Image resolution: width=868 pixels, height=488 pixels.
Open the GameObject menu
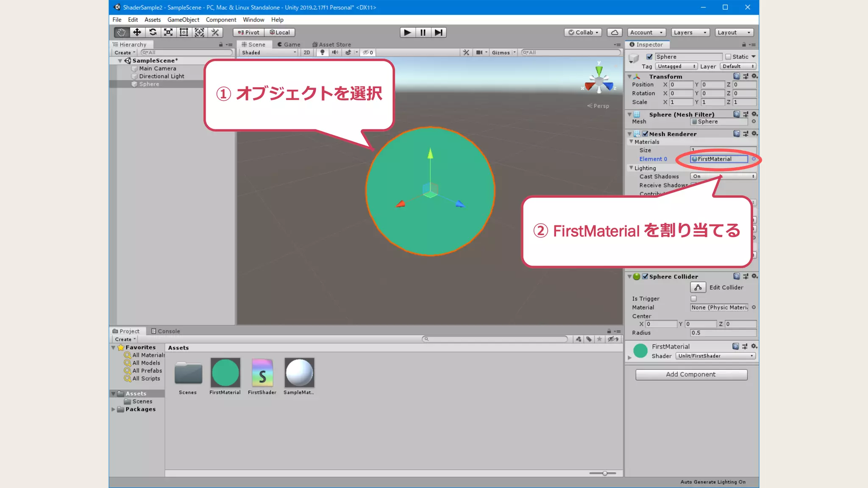[x=183, y=19]
